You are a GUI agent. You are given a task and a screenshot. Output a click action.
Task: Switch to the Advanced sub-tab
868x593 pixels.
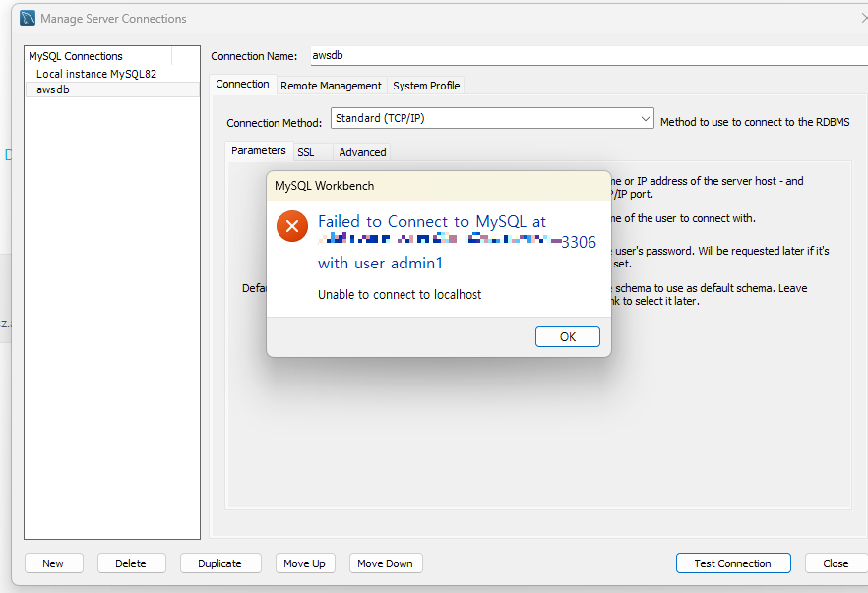coord(362,152)
